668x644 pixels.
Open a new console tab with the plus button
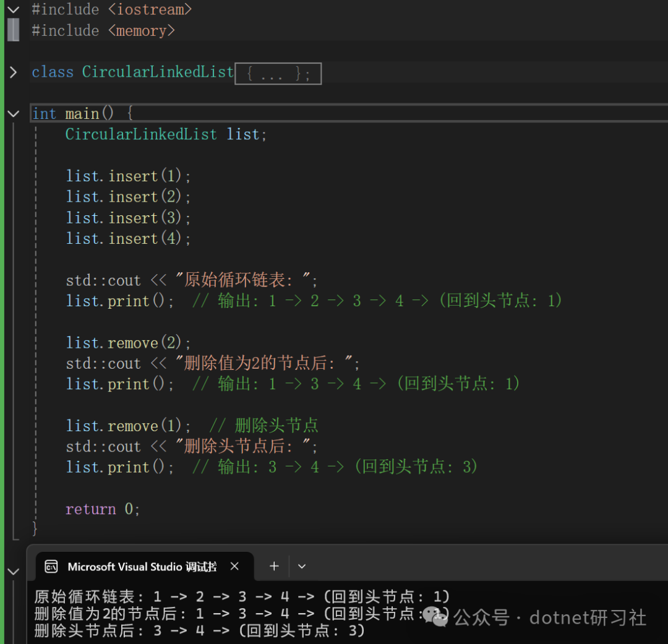click(274, 566)
